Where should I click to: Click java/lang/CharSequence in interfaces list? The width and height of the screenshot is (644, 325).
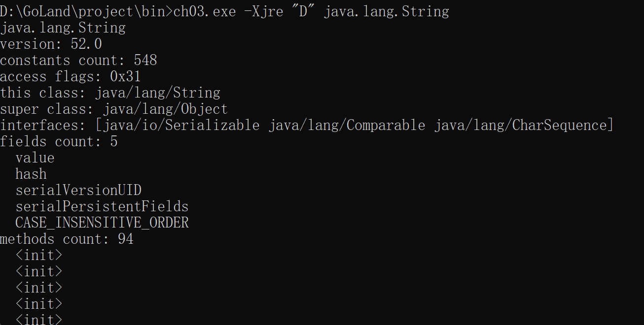520,126
